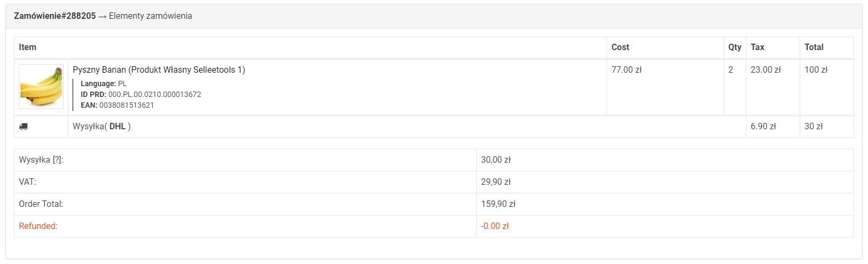Open the banana product thumbnail

click(41, 87)
